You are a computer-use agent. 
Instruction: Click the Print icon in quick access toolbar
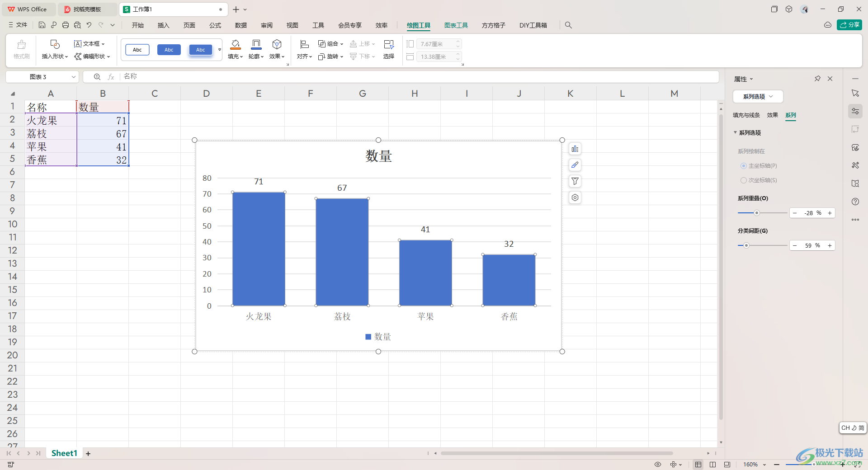pyautogui.click(x=66, y=25)
